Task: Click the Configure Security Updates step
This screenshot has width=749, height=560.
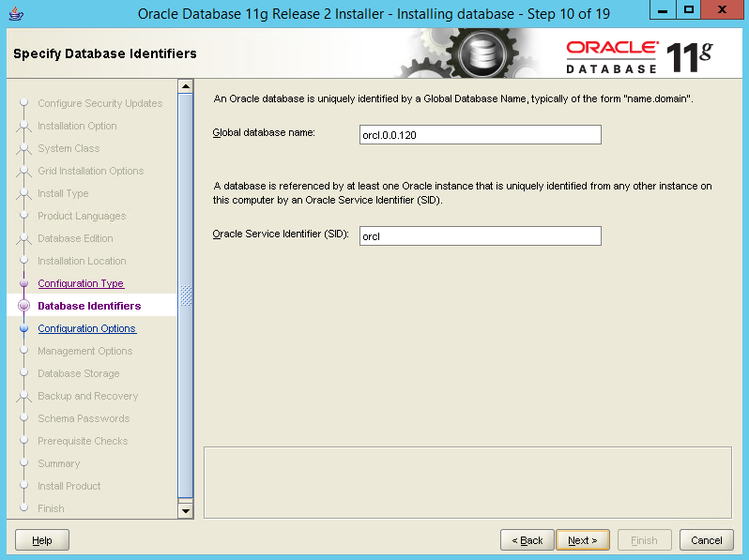Action: pyautogui.click(x=99, y=103)
